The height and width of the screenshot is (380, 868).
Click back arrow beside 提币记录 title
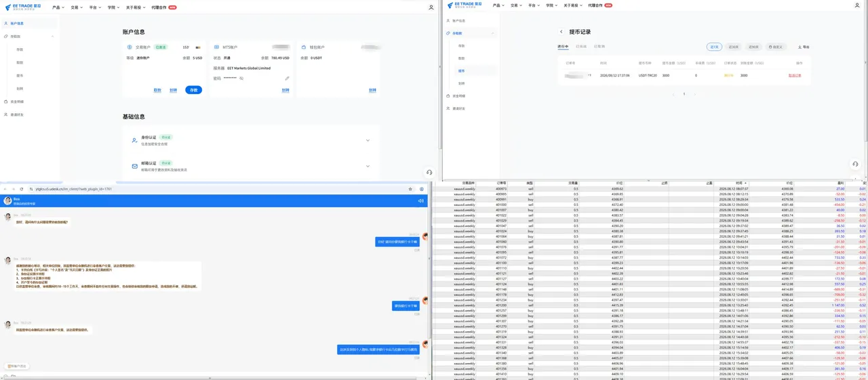[561, 32]
